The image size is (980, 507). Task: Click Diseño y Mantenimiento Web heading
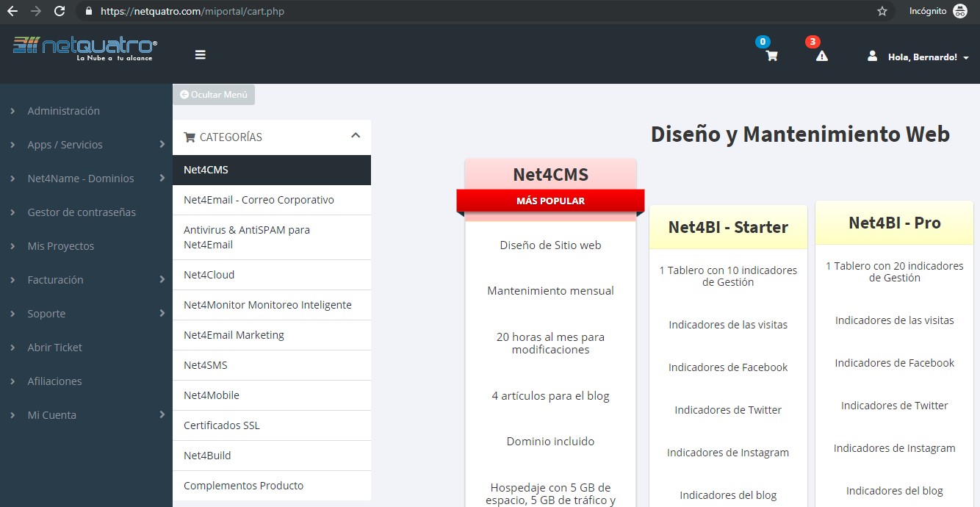[x=800, y=134]
